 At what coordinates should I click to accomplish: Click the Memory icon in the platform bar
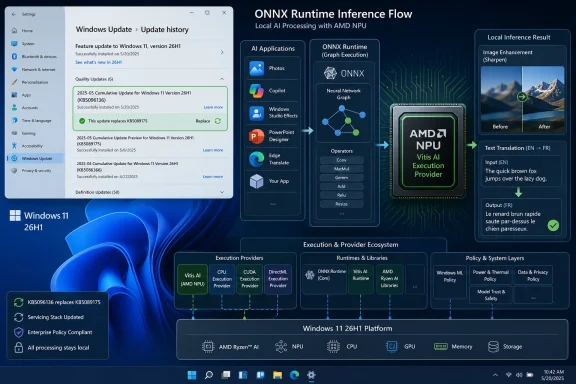[x=441, y=347]
